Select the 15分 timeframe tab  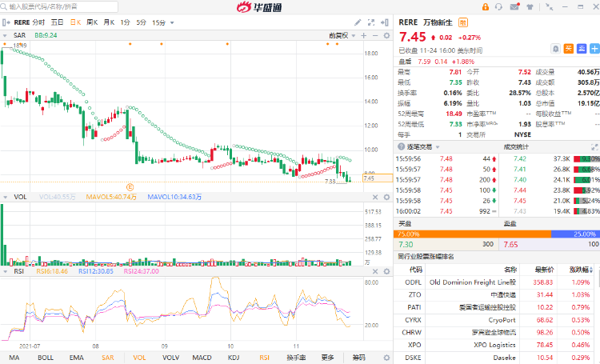tap(159, 22)
